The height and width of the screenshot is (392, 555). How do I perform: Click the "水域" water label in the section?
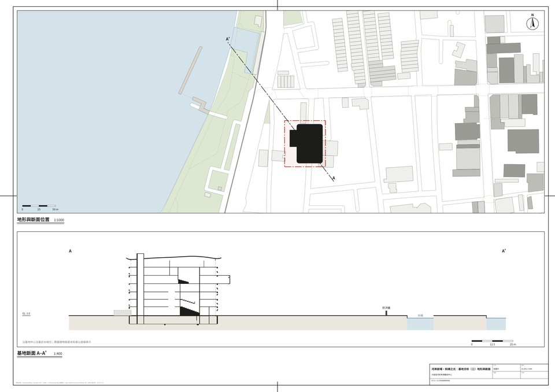pyautogui.click(x=420, y=315)
